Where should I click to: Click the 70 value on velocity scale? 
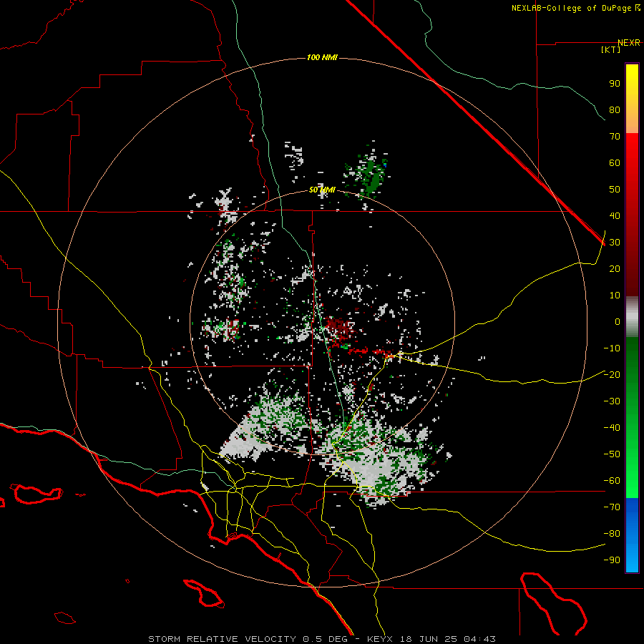point(615,137)
